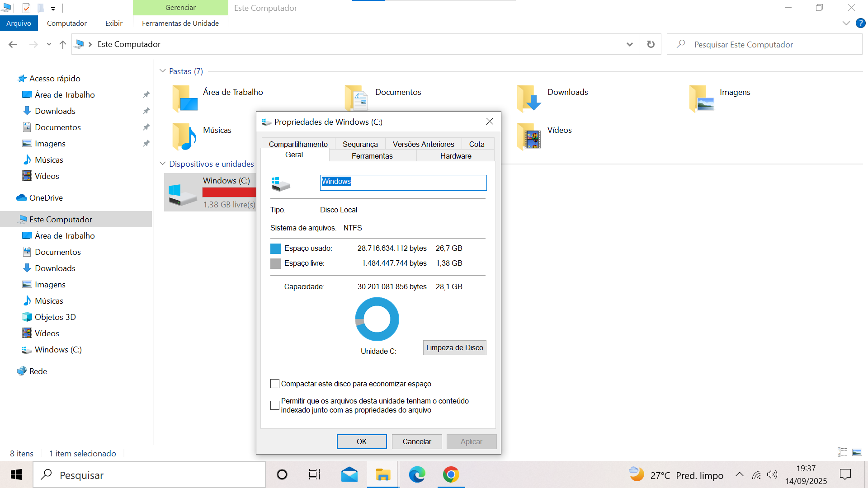This screenshot has width=868, height=488.
Task: Click the Forward navigation arrow
Action: tap(33, 44)
